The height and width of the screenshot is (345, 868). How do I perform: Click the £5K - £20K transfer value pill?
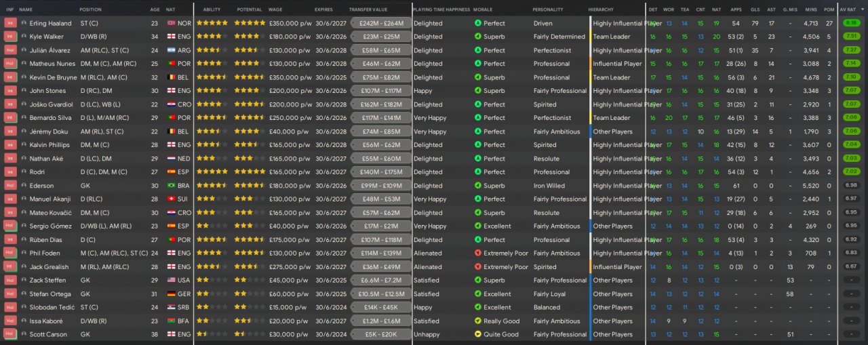[x=381, y=334]
